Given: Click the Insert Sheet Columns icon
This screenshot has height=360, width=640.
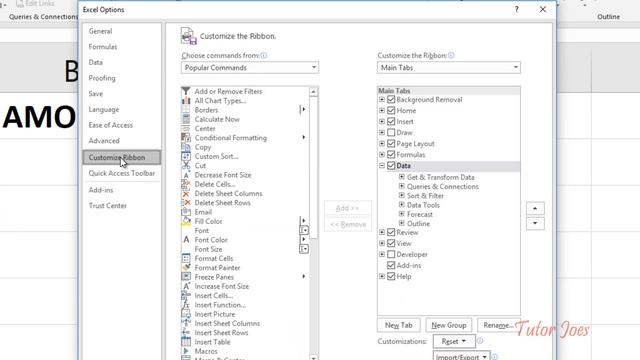Looking at the screenshot, I should pos(186,323).
